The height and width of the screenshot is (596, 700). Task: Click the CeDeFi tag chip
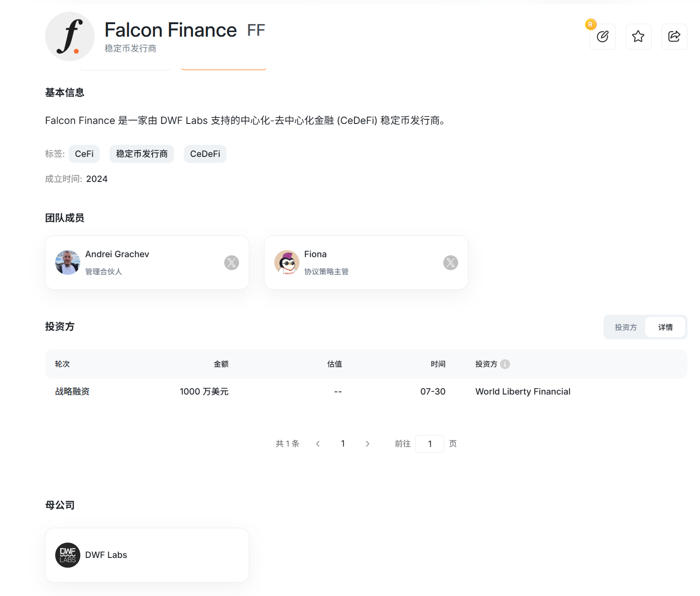(x=205, y=154)
